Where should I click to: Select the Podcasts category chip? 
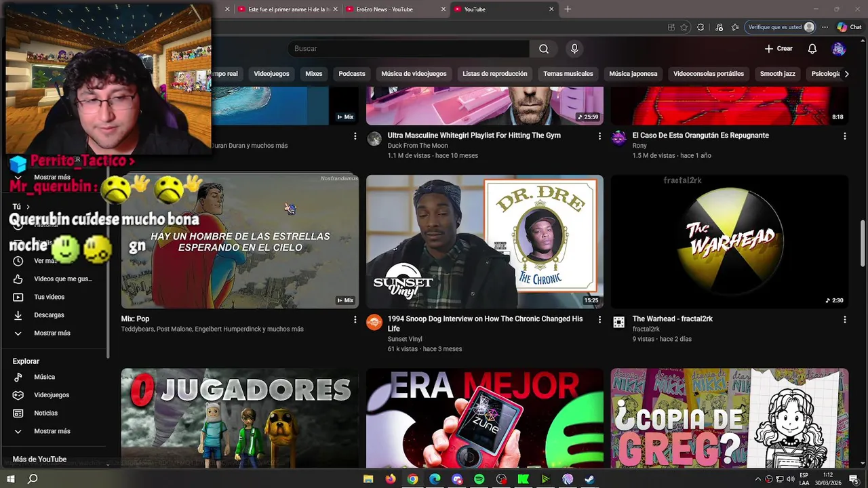coord(352,74)
